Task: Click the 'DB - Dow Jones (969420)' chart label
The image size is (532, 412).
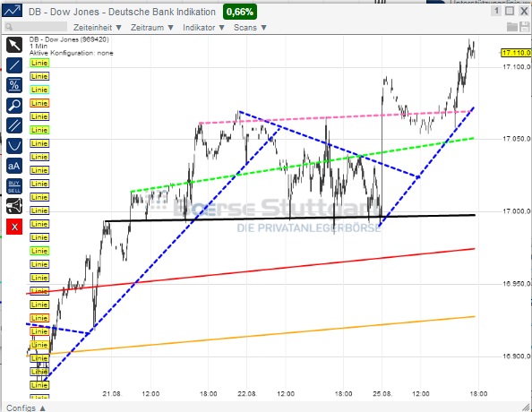Action: pos(69,39)
